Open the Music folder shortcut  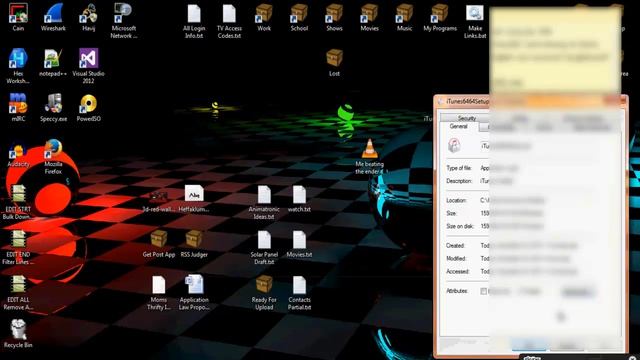[404, 17]
